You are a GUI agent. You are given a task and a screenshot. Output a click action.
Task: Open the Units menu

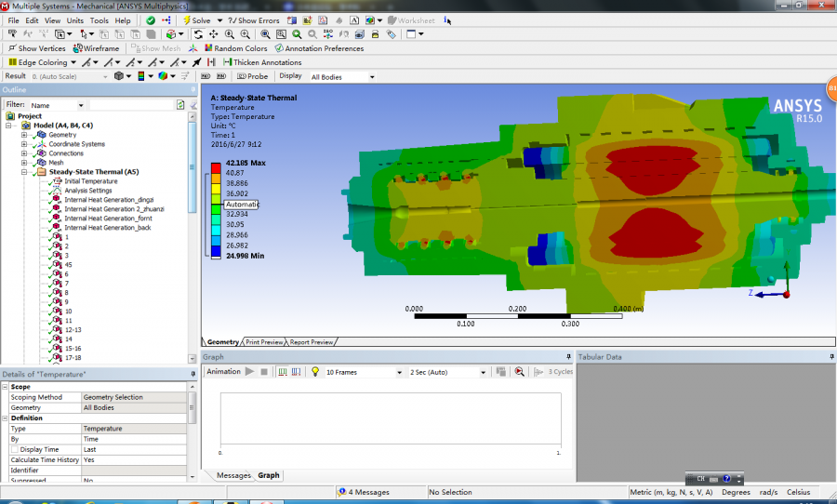coord(74,20)
